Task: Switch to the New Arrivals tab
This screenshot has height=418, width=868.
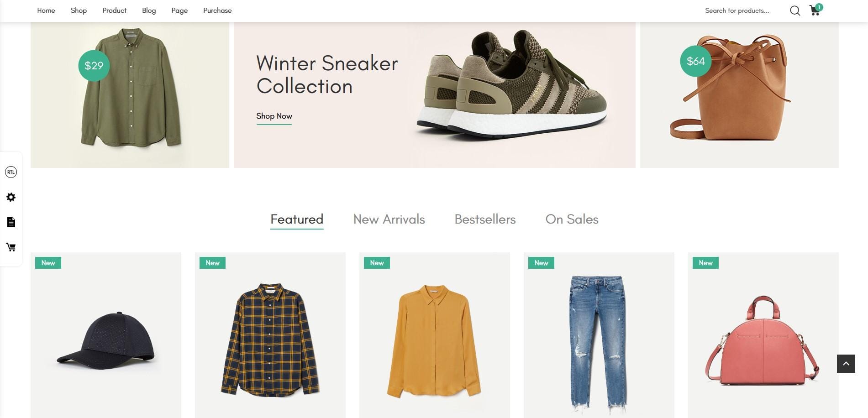Action: 389,219
